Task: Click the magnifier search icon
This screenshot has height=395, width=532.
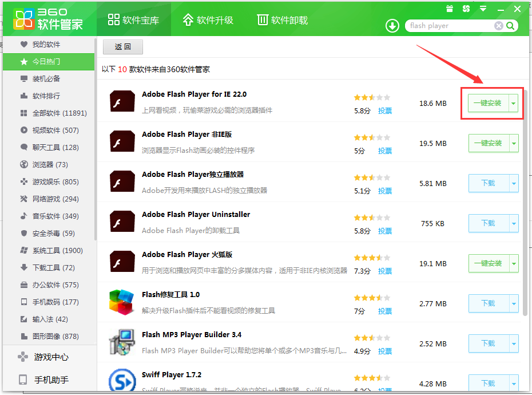Action: [x=510, y=26]
